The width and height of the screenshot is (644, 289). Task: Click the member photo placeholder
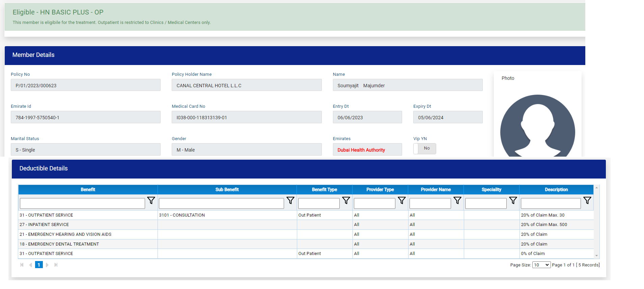[537, 126]
